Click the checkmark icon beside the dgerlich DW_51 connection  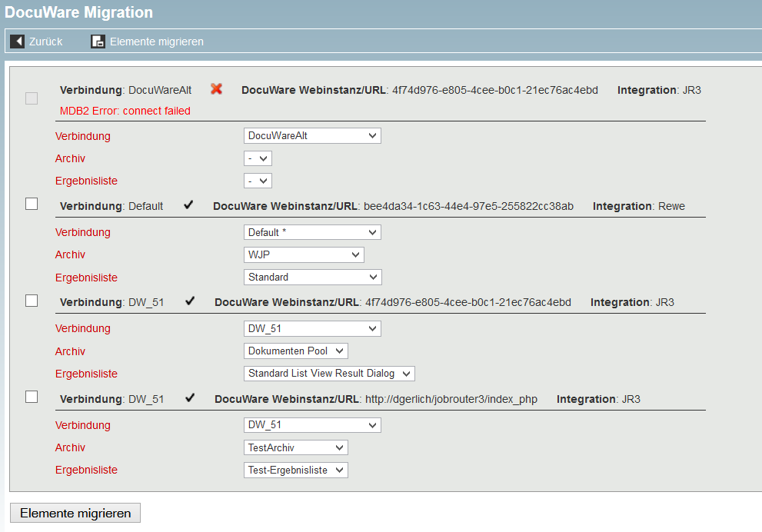coord(190,398)
